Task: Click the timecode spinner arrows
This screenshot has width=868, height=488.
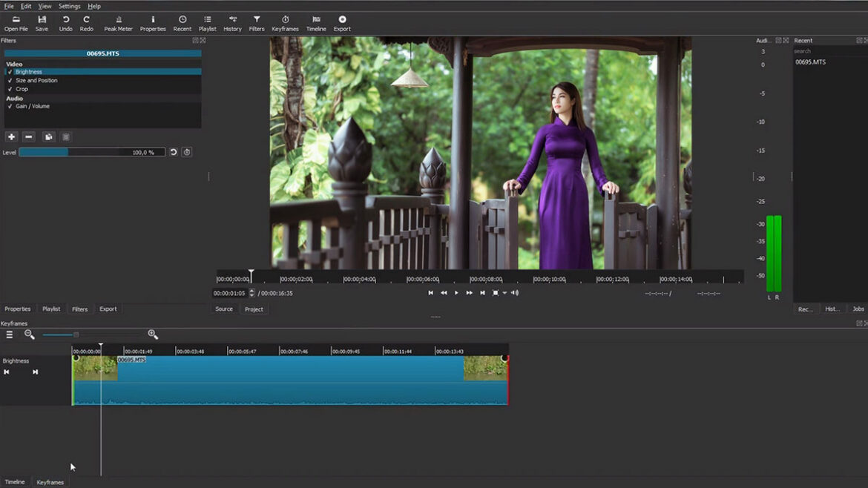Action: (251, 293)
